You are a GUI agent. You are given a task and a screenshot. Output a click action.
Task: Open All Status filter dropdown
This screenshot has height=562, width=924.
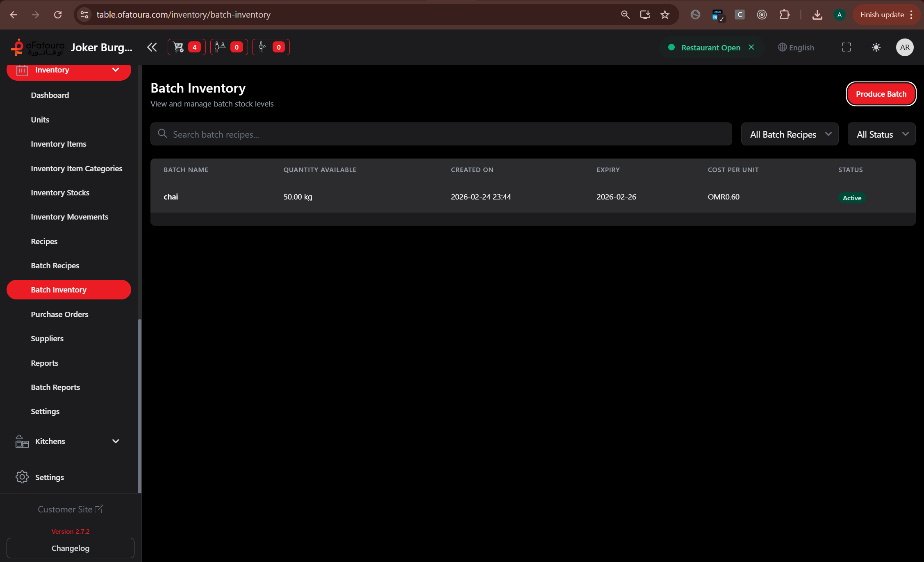tap(881, 134)
